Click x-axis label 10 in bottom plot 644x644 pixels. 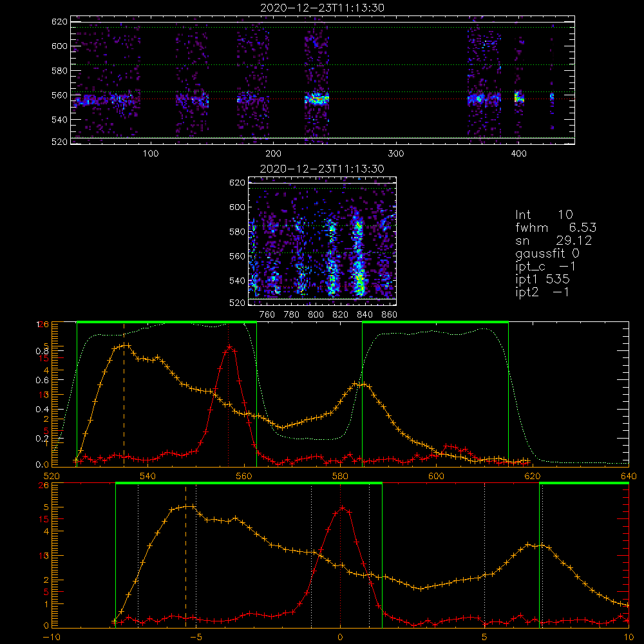[629, 637]
